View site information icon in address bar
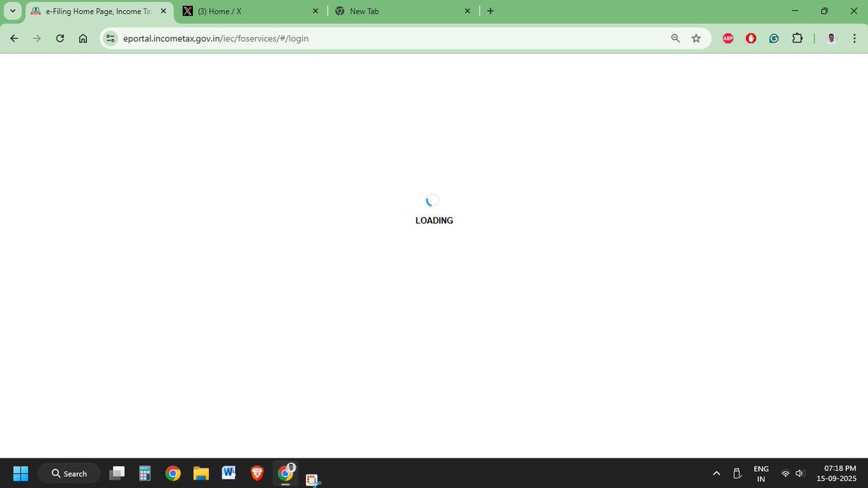The width and height of the screenshot is (868, 488). 110,38
